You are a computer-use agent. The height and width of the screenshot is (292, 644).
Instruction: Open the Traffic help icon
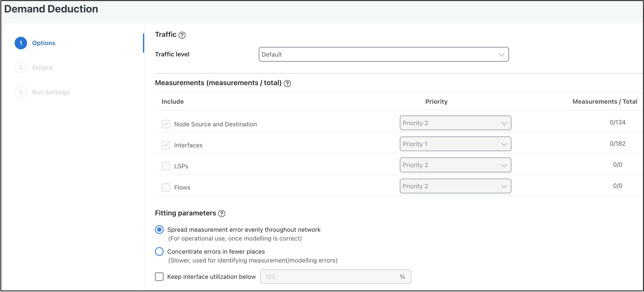[182, 35]
